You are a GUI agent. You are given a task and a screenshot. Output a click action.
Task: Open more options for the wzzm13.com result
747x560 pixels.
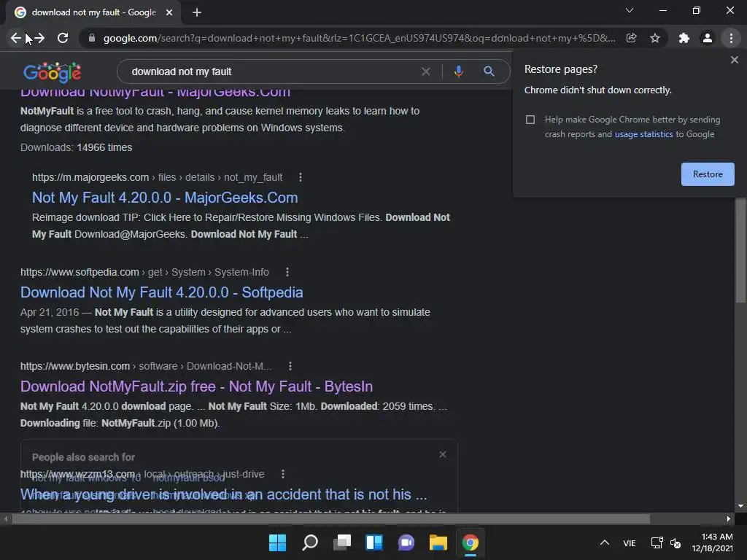pos(283,474)
